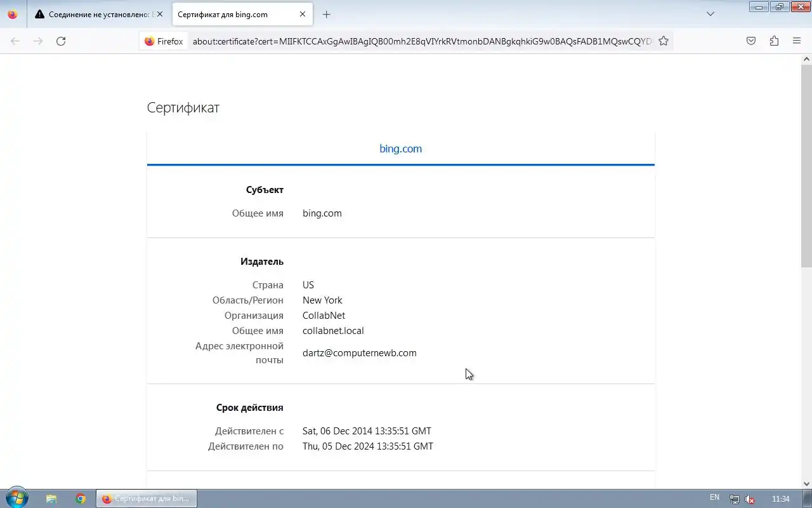
Task: Launch Chrome from the taskbar
Action: [81, 498]
